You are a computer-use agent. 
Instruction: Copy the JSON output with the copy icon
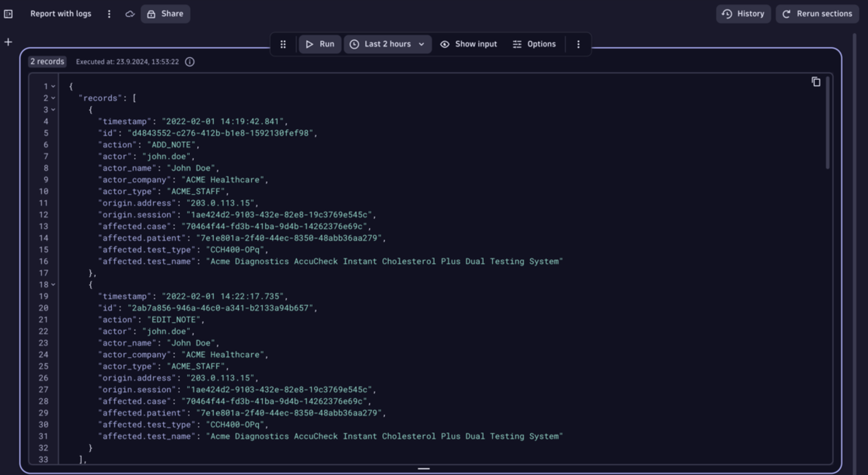(816, 82)
